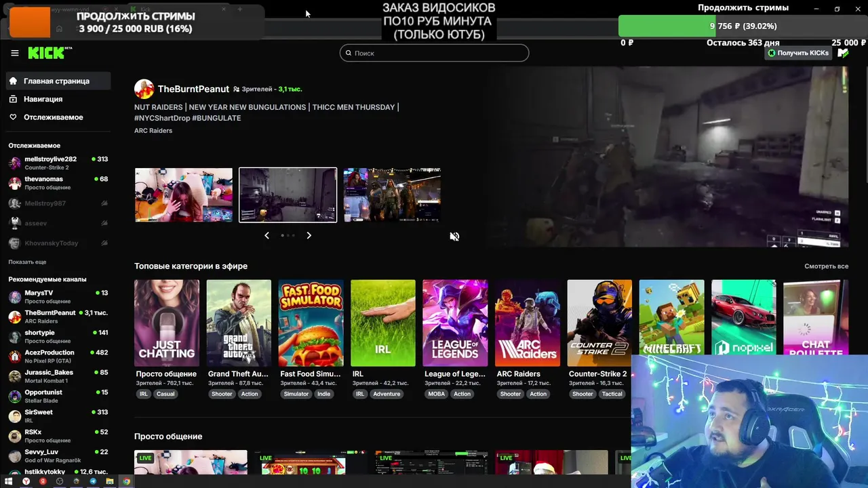The height and width of the screenshot is (488, 868).
Task: Open recommended channel AcezProduction
Action: click(58, 357)
